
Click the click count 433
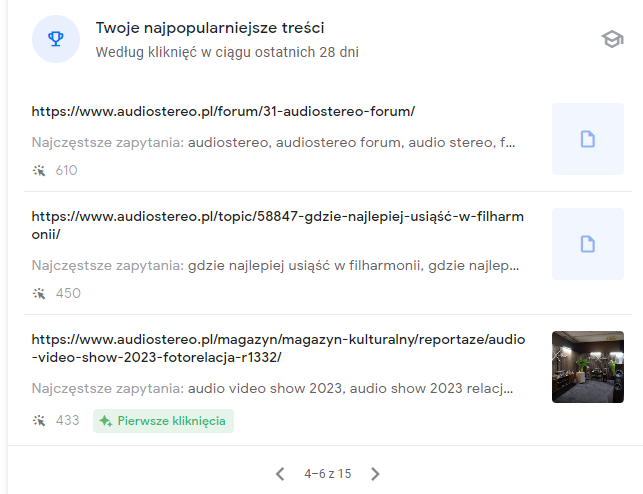67,420
